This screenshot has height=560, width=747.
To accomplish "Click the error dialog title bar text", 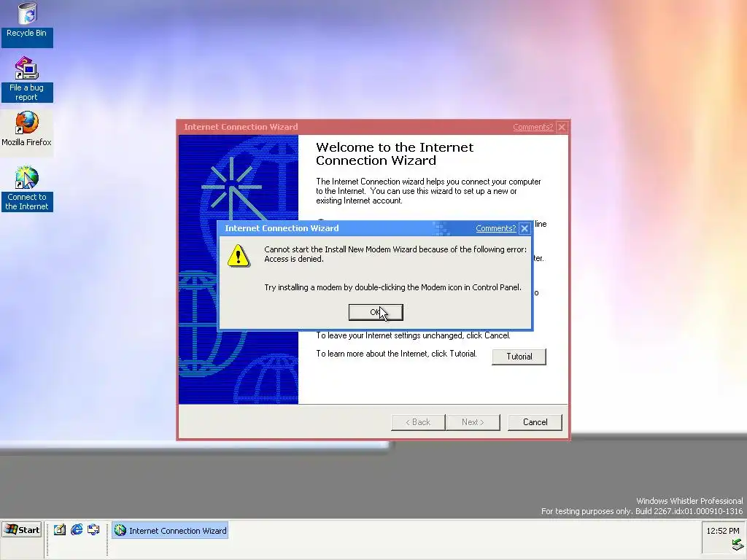I will (282, 228).
